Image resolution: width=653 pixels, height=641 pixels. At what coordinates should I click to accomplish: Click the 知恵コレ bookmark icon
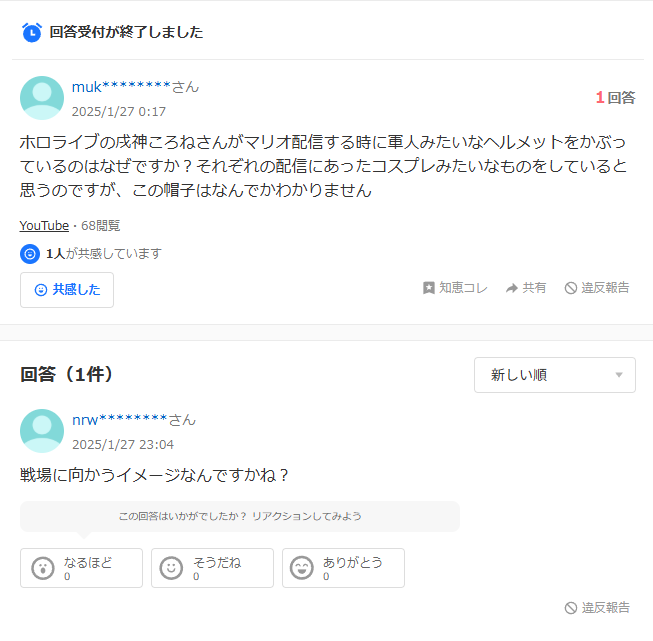click(429, 288)
